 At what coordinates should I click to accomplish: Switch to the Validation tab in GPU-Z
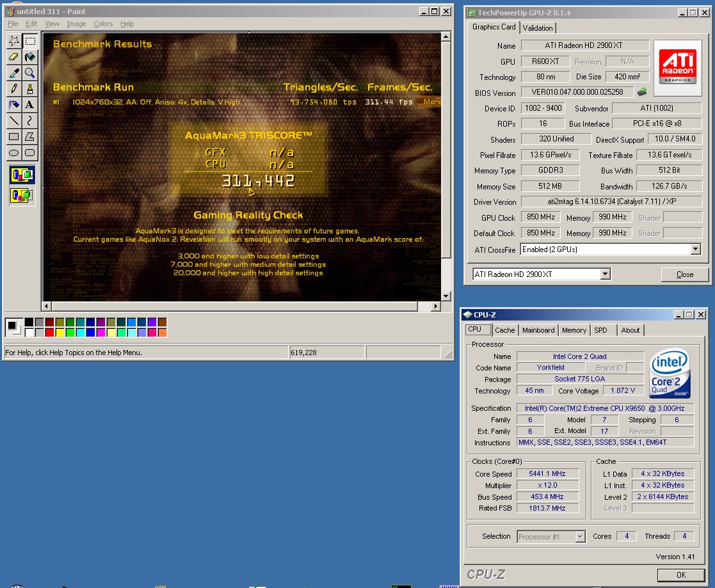pyautogui.click(x=538, y=28)
